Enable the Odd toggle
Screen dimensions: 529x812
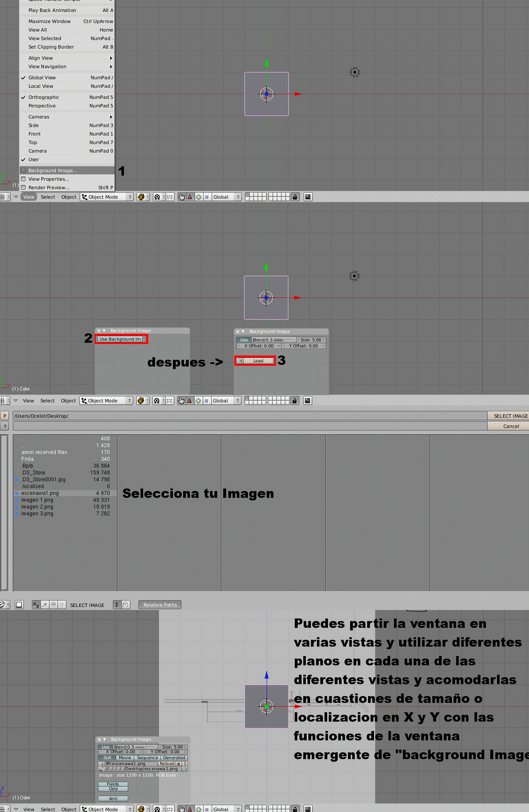(113, 789)
